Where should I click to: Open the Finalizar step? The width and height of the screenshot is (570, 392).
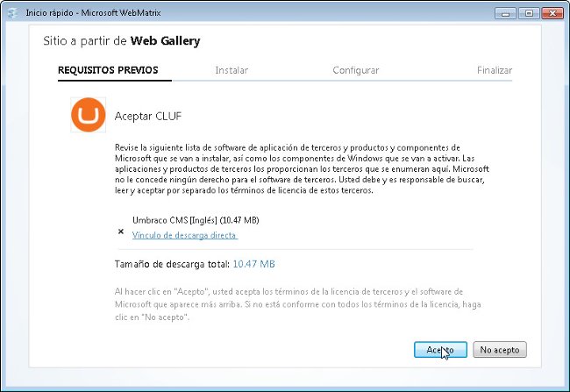pos(495,70)
